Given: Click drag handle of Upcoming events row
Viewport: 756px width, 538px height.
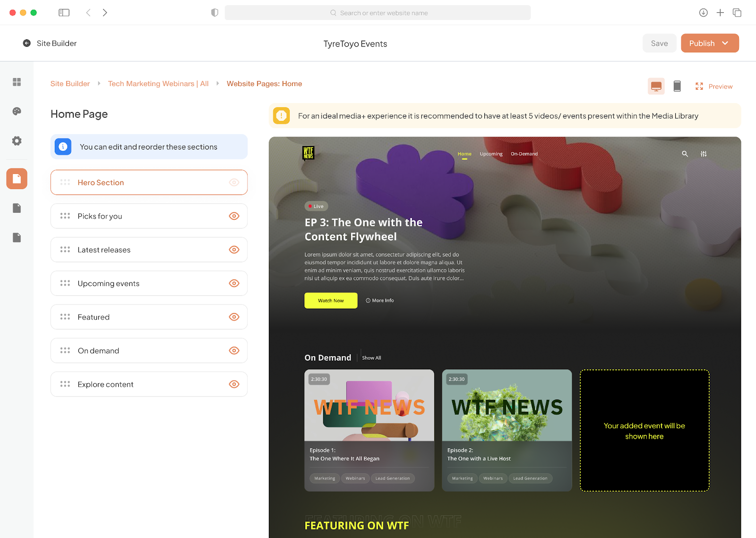Looking at the screenshot, I should coord(65,283).
